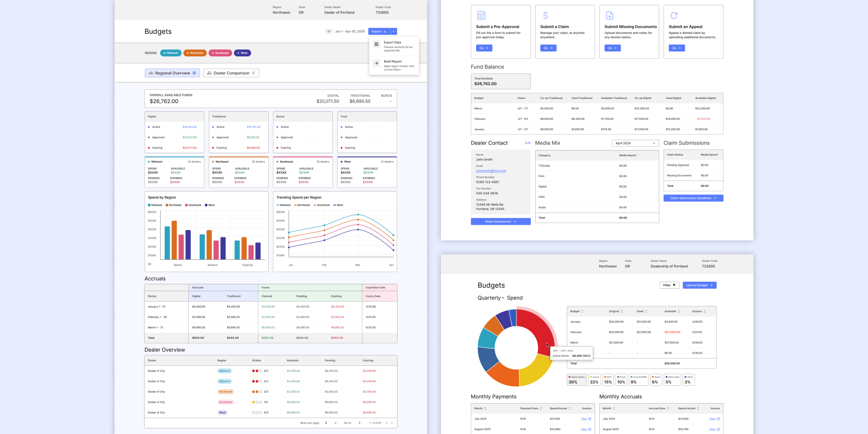Click the Submit a Claim dollar icon
Viewport: 868px width, 434px height.
point(546,16)
